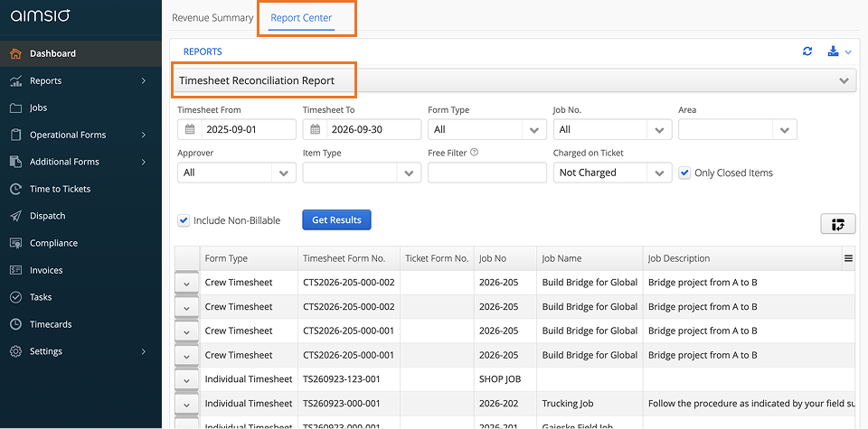Click the Ticket Form No. column header
Viewport: 868px width, 429px height.
coord(437,258)
